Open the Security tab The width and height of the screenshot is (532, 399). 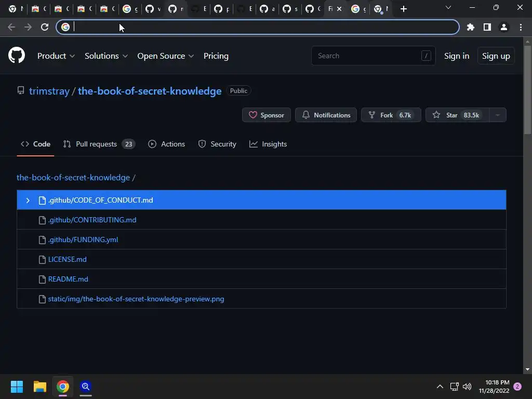click(217, 144)
